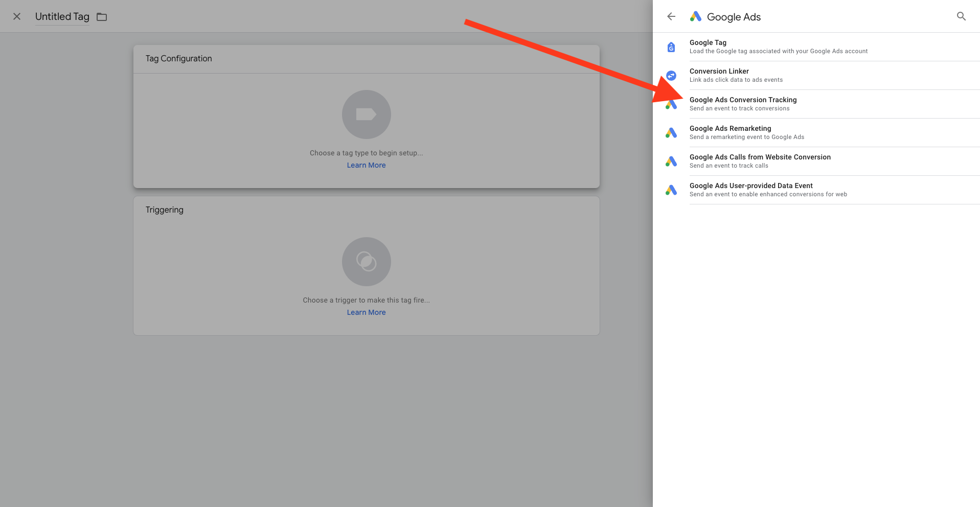Click the trigger placeholder circle icon
This screenshot has width=980, height=507.
[366, 262]
